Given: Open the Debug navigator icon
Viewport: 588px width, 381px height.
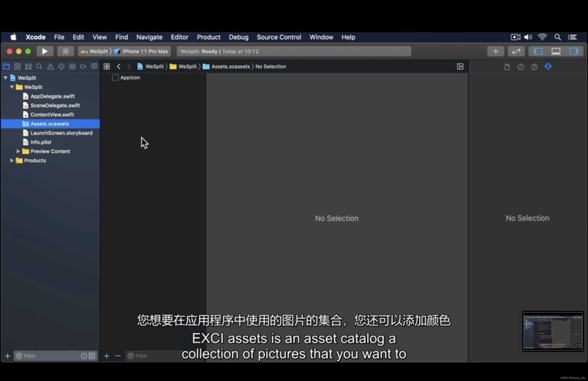Looking at the screenshot, I should (x=72, y=66).
